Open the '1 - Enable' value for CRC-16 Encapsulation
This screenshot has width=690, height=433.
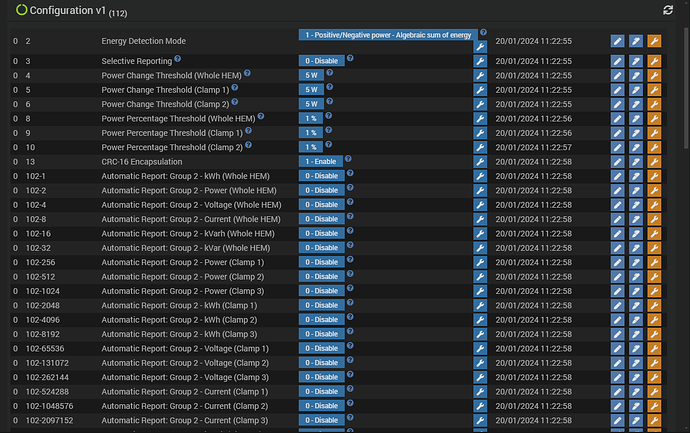(x=320, y=161)
